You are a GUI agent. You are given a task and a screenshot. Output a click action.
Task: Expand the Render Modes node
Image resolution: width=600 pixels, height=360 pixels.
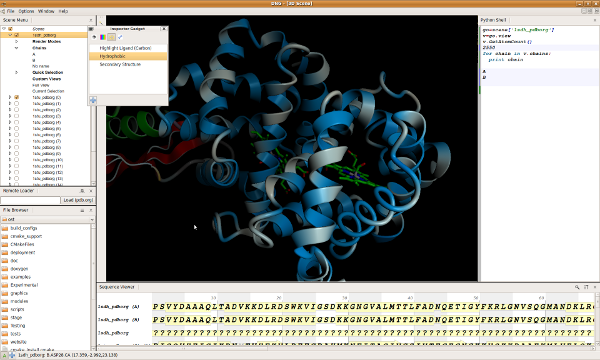point(16,41)
